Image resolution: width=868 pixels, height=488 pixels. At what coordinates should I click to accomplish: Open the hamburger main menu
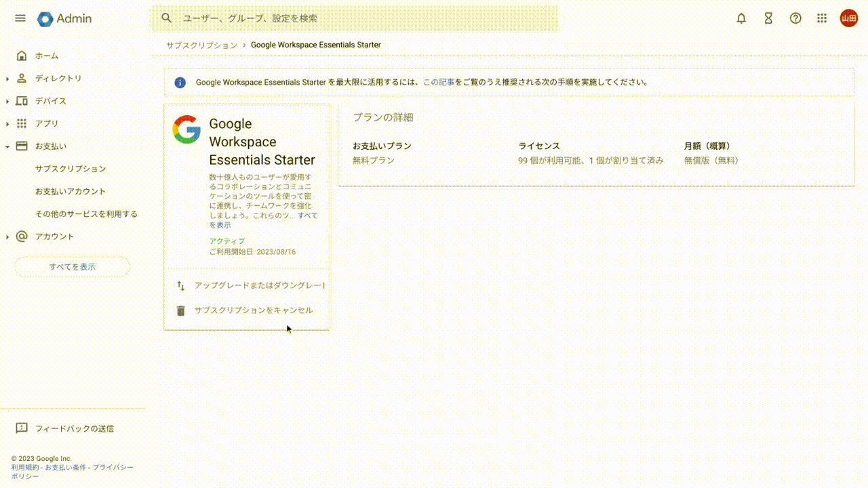click(20, 18)
